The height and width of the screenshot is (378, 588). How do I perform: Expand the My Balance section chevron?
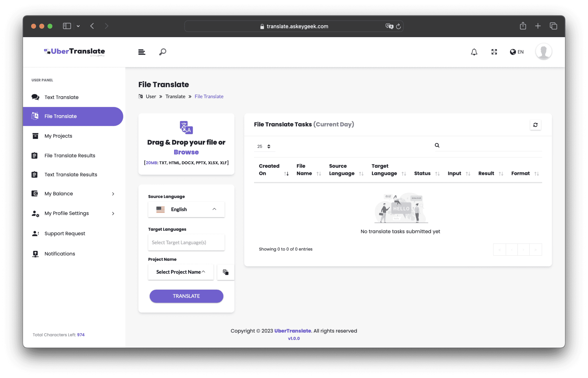[x=113, y=194]
